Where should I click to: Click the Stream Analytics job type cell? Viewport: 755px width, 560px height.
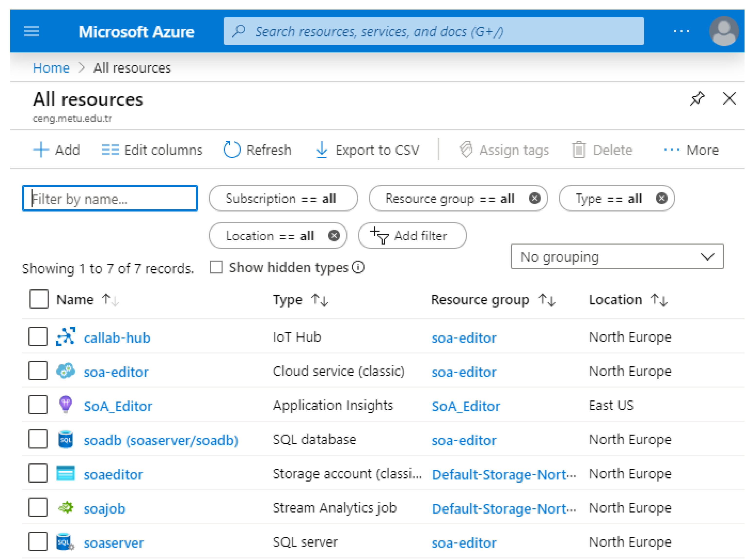click(334, 508)
